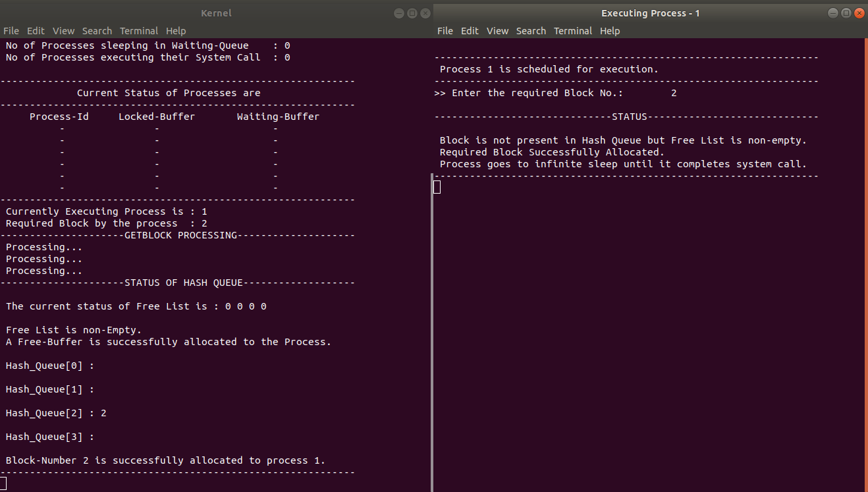Click the minimize icon on the Kernel window
Screen dimensions: 868x492
tap(398, 13)
